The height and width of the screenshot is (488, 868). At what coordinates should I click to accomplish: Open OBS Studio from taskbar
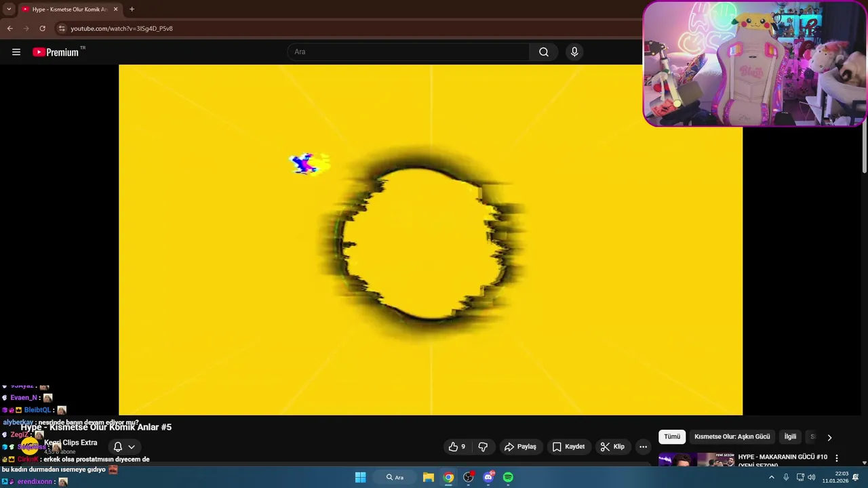tap(468, 477)
